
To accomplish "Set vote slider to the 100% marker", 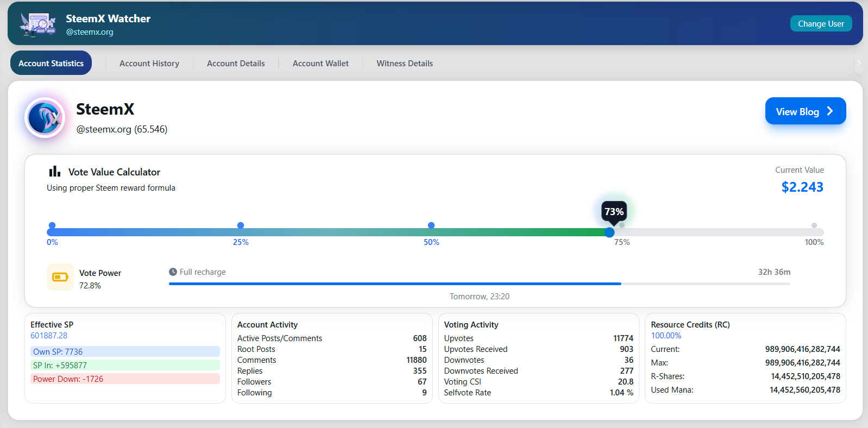I will [814, 225].
